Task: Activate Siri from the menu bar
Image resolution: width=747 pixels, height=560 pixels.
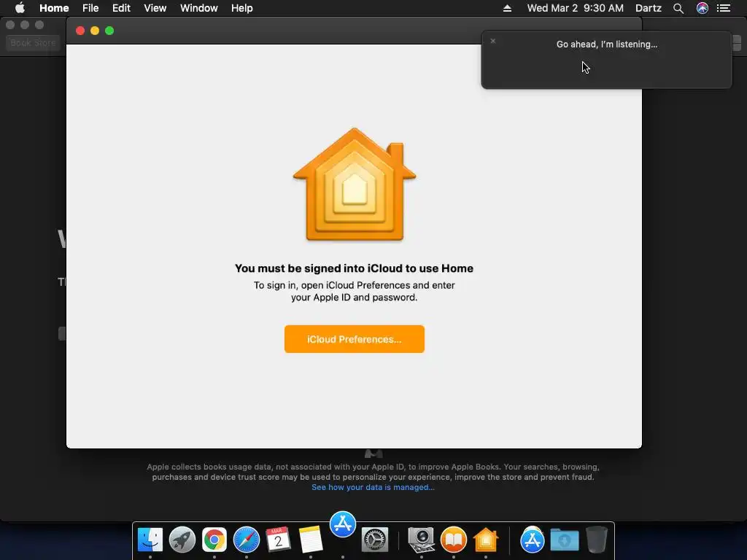Action: coord(703,8)
